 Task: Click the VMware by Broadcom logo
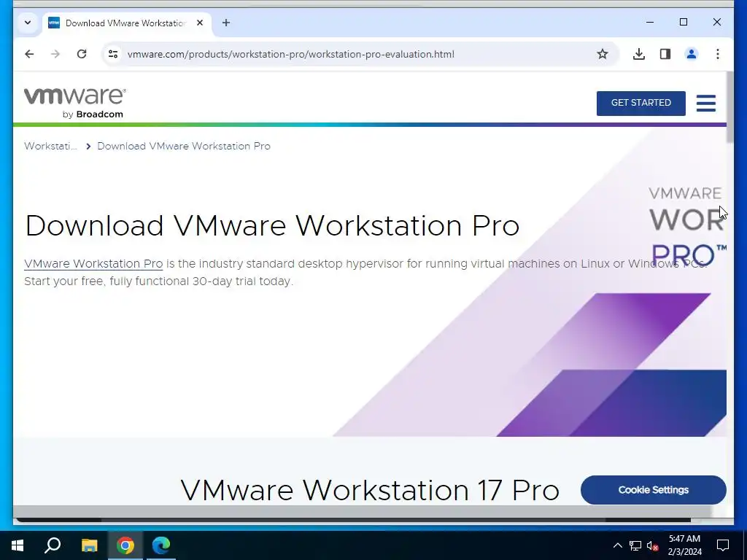click(x=75, y=103)
